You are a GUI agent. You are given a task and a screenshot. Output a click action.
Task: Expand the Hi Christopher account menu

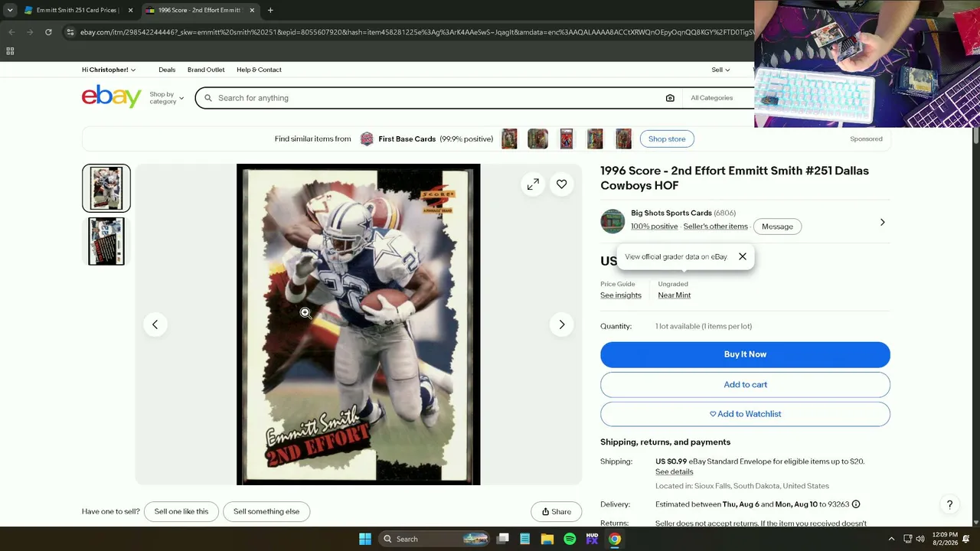click(109, 70)
